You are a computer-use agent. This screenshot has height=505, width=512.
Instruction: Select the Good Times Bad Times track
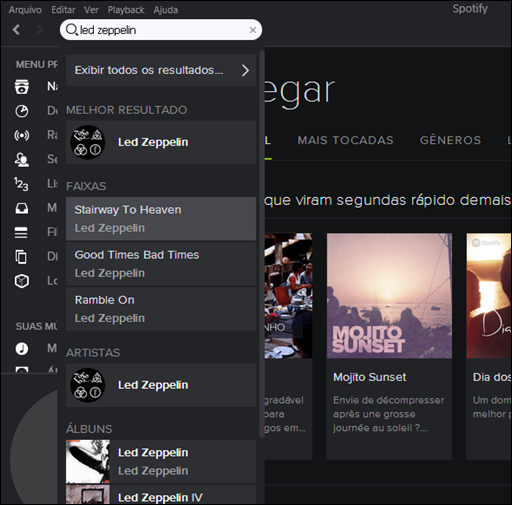tap(161, 264)
